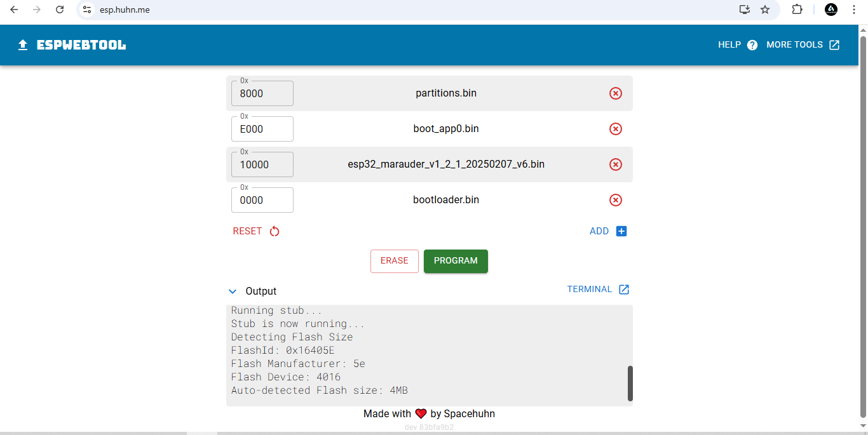
Task: Click the 'by Spacehuhn' footer text
Action: click(463, 414)
